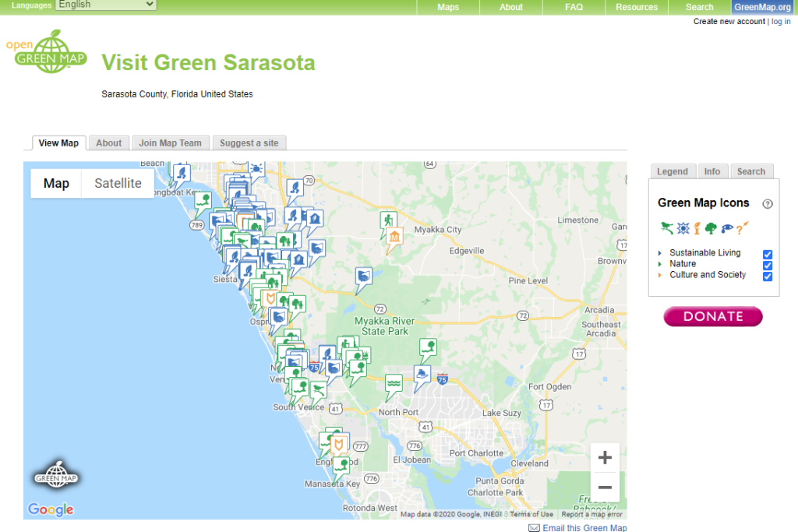798x532 pixels.
Task: Click the Create new account link
Action: tap(729, 22)
